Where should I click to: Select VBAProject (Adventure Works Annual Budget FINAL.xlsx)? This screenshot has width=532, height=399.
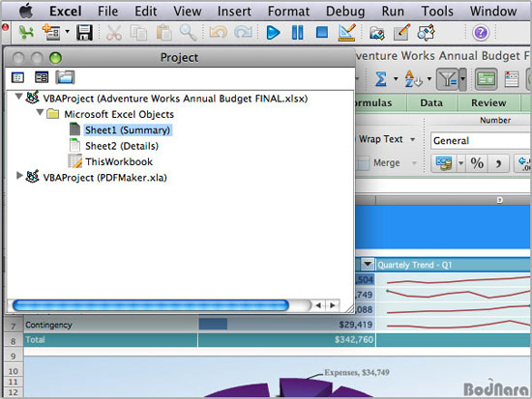[175, 99]
